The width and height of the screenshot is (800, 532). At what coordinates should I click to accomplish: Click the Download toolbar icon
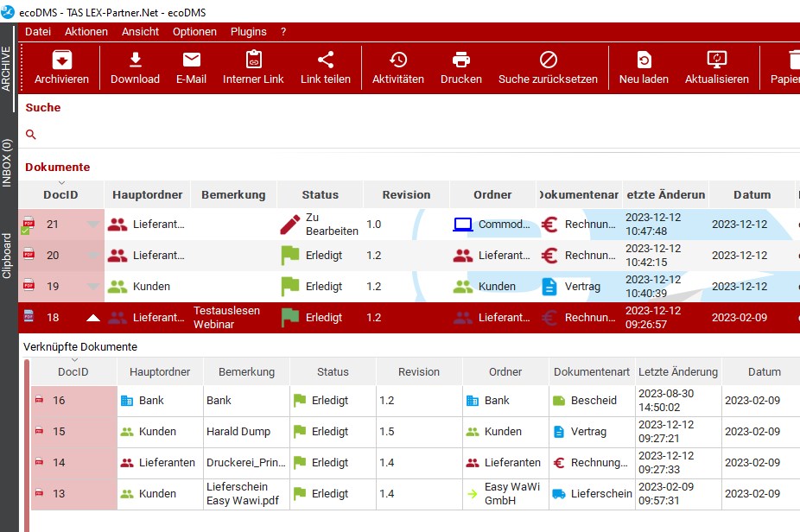[x=135, y=60]
